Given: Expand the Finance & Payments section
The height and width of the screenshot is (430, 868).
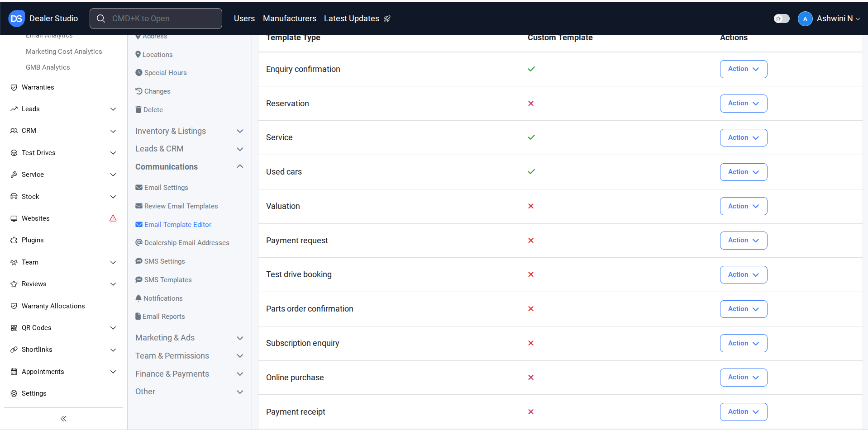Looking at the screenshot, I should [189, 374].
